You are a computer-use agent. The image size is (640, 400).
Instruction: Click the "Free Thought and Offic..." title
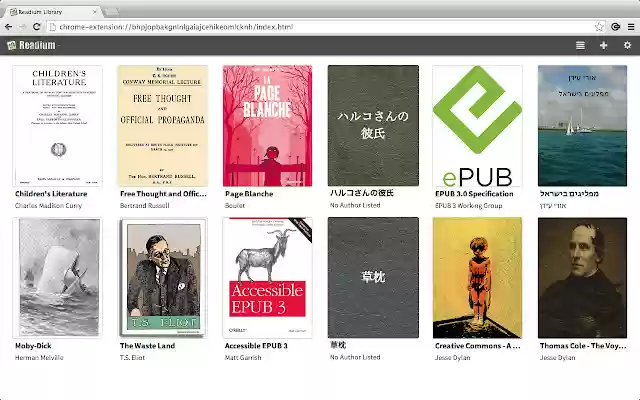163,194
